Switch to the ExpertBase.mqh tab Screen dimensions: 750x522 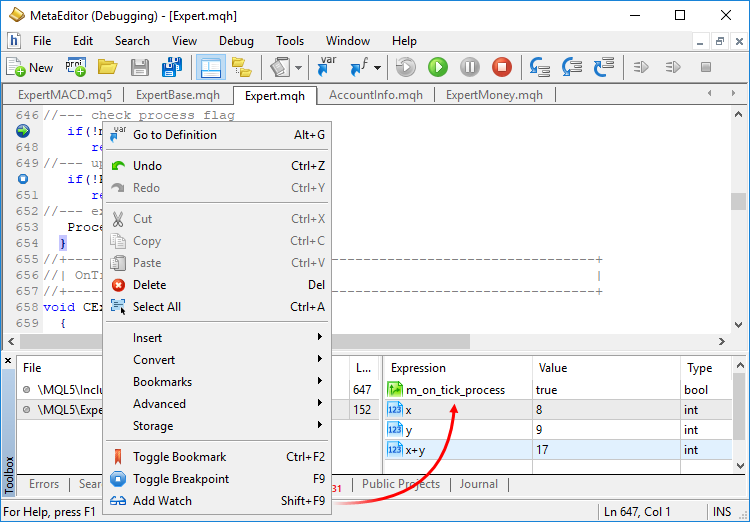click(x=178, y=95)
